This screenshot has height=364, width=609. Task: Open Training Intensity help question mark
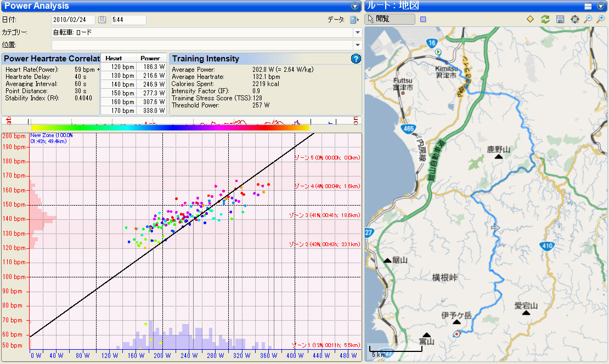pos(355,59)
